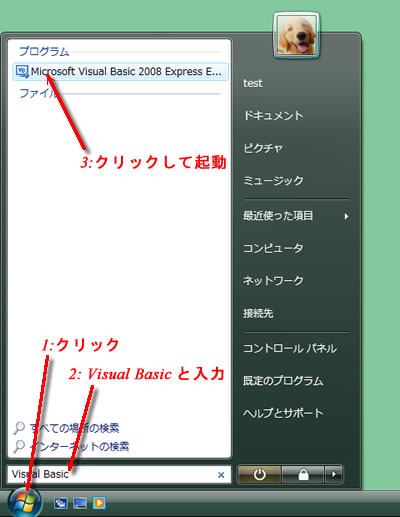Click the lock computer button

click(303, 474)
